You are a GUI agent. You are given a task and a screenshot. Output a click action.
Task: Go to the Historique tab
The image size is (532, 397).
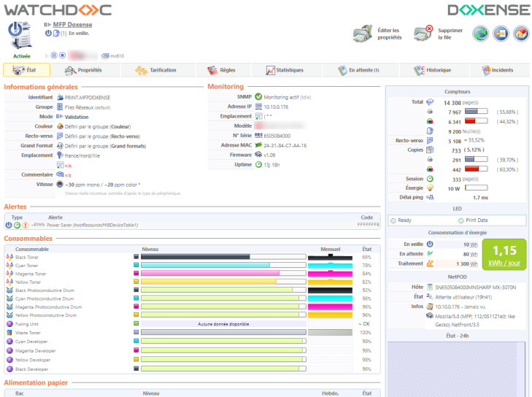(433, 70)
